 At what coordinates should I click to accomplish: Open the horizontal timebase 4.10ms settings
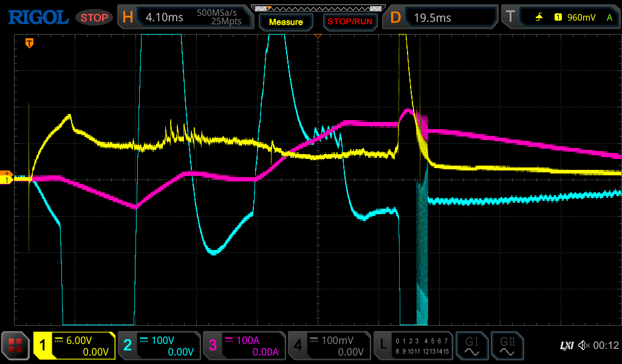coord(184,18)
